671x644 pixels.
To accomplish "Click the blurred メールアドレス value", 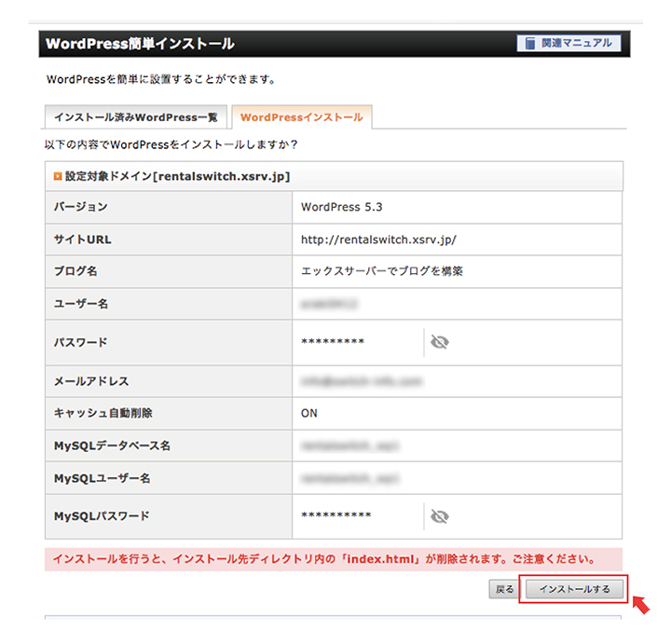I will [x=362, y=381].
